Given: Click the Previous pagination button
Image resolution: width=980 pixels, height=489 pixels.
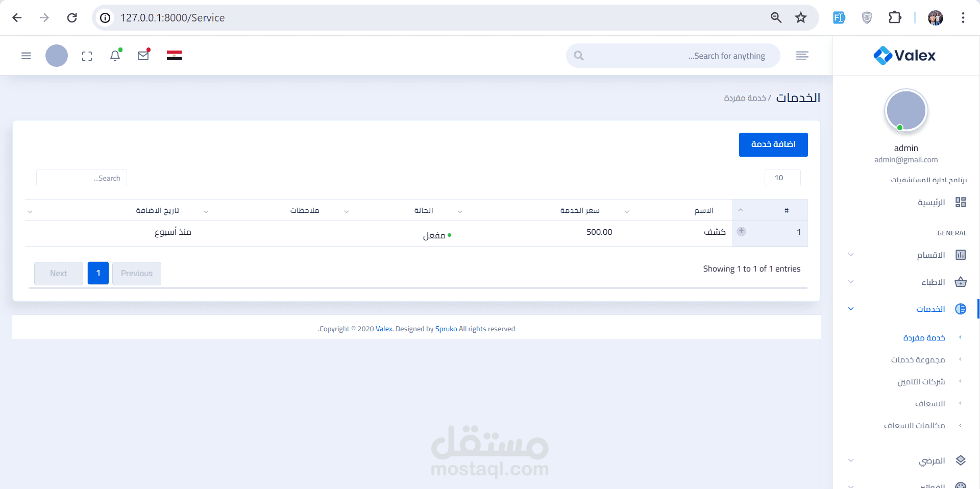Looking at the screenshot, I should (137, 273).
